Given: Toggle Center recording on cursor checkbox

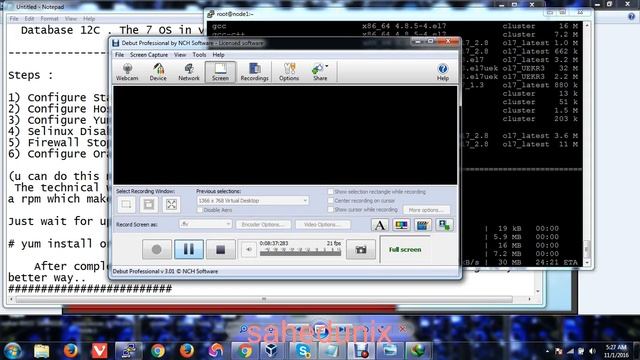Looking at the screenshot, I should pos(331,200).
